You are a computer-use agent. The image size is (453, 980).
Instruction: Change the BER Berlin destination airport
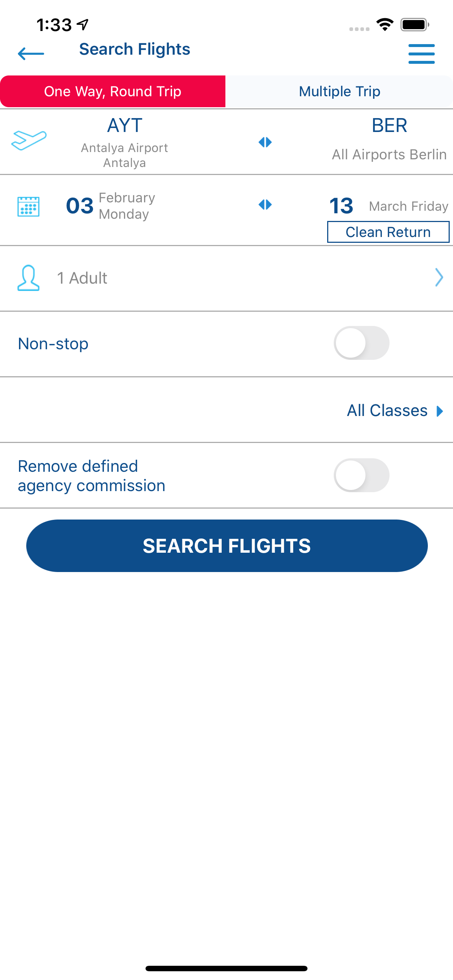tap(389, 139)
